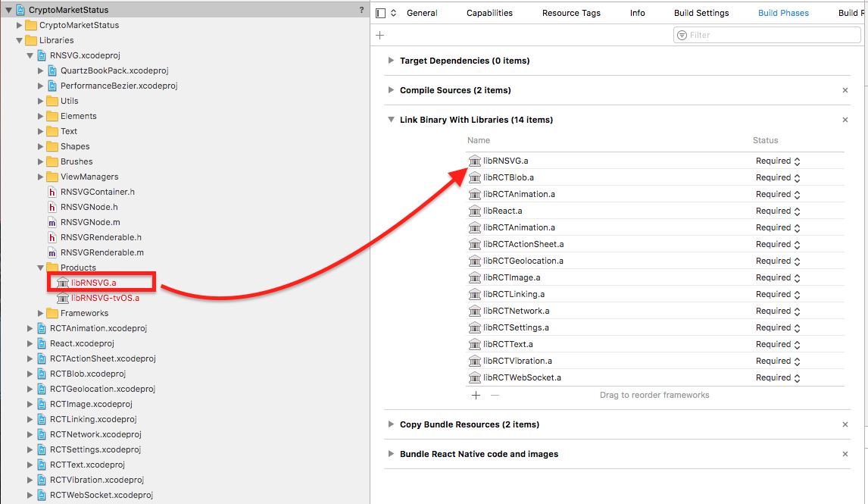
Task: Select PerformanceBezier.xcodeproj
Action: coord(119,86)
